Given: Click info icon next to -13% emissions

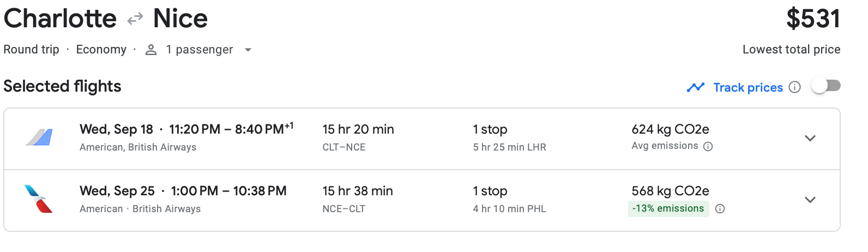Looking at the screenshot, I should [720, 209].
